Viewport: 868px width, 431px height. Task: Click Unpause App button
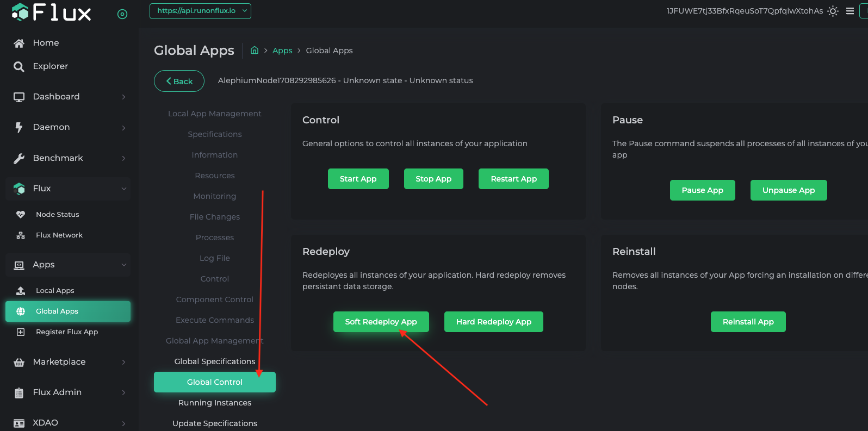[789, 190]
